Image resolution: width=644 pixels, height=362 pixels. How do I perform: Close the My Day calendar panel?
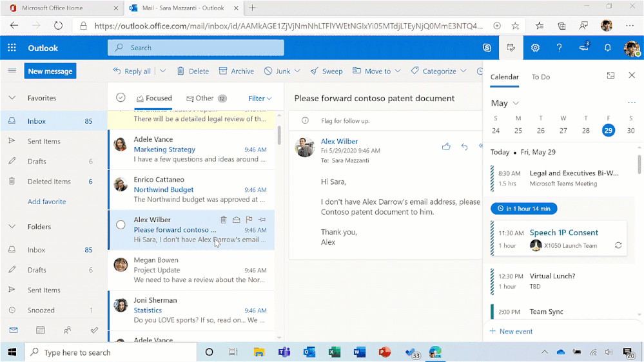click(632, 75)
